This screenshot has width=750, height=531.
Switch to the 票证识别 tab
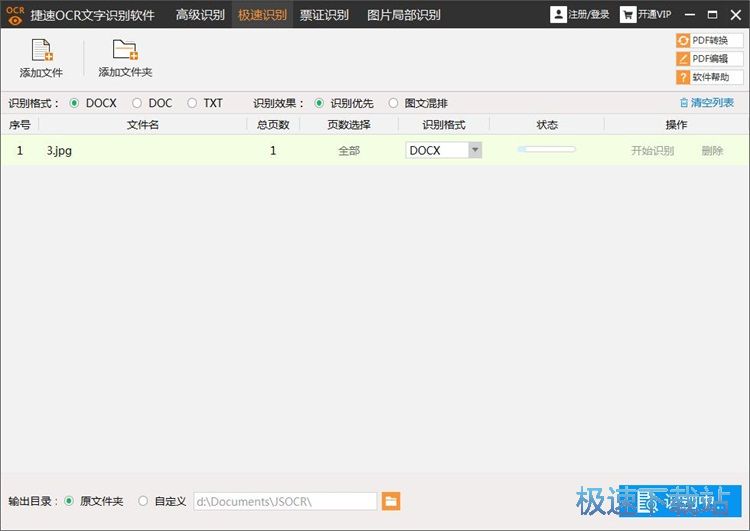(x=324, y=15)
